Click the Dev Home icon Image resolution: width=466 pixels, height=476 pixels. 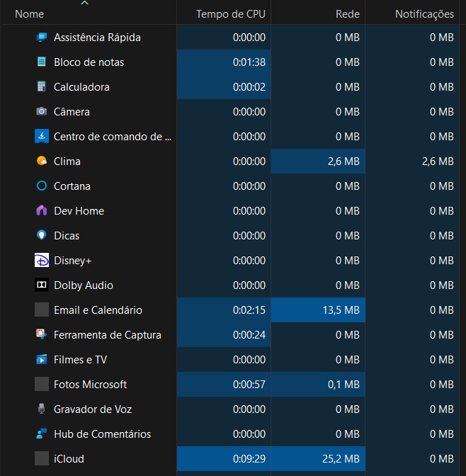click(x=42, y=211)
